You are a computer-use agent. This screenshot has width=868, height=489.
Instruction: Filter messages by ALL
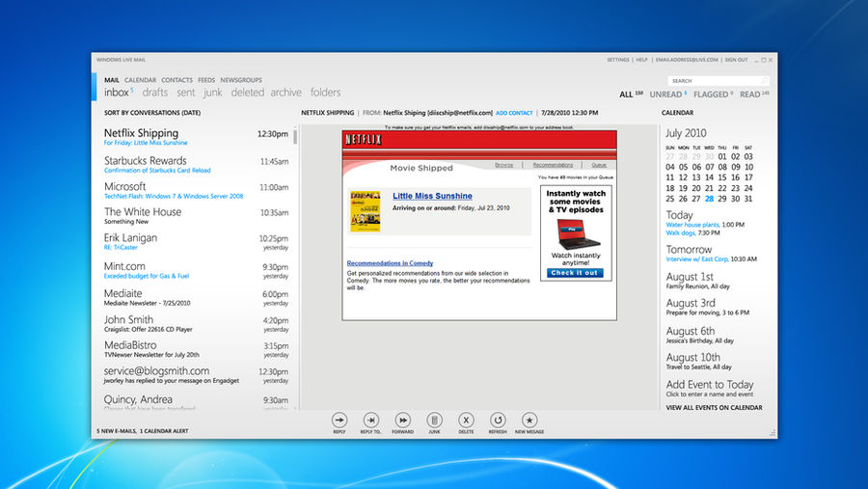point(626,95)
